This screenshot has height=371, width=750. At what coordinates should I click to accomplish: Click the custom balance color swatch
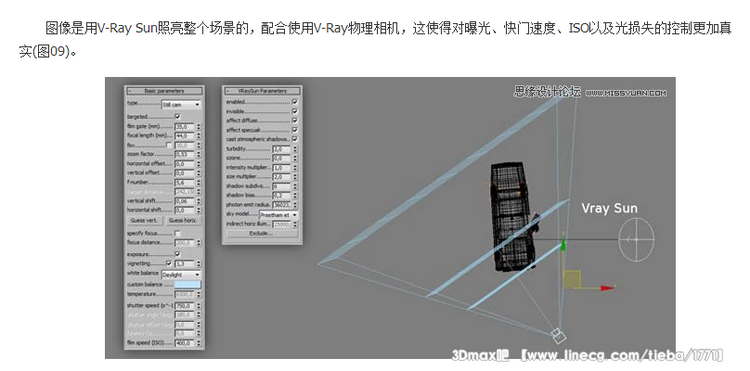[x=188, y=284]
